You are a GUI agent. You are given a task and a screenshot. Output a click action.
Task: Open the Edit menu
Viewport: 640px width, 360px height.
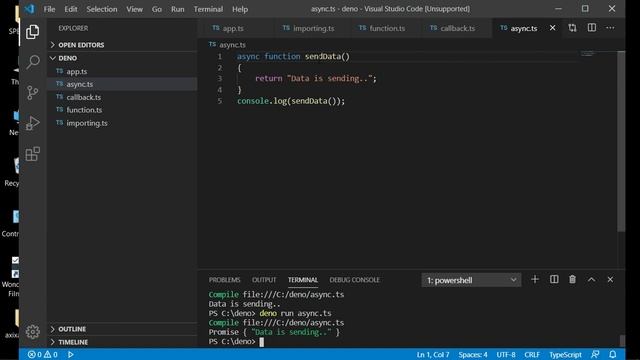pyautogui.click(x=71, y=9)
